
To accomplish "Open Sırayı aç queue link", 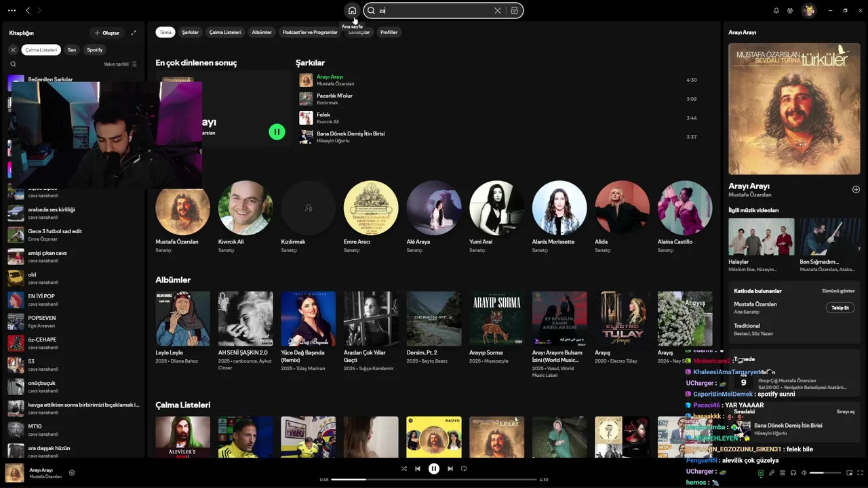I will [846, 411].
